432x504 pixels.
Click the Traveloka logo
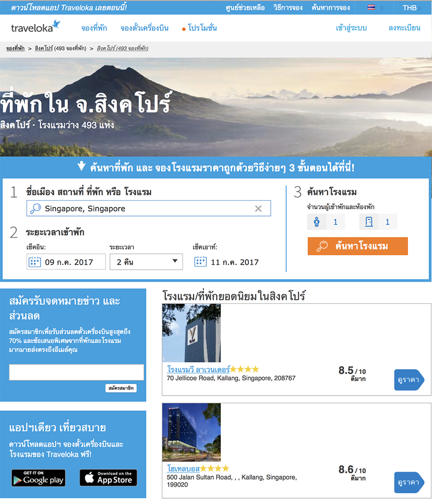tap(36, 27)
